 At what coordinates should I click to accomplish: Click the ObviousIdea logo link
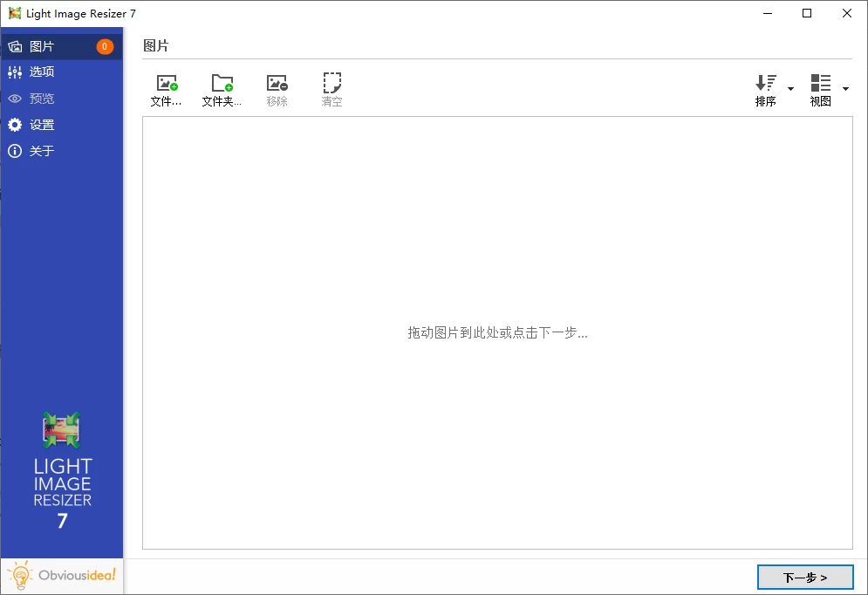click(62, 575)
